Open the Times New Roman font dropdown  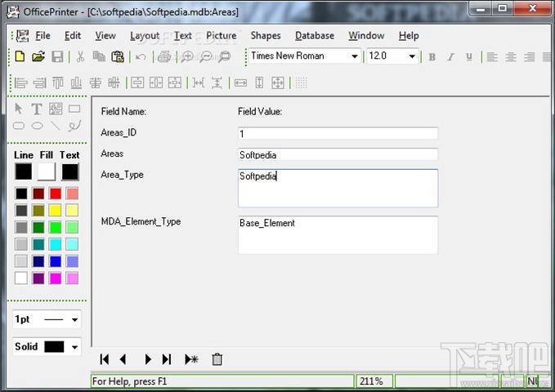click(355, 56)
